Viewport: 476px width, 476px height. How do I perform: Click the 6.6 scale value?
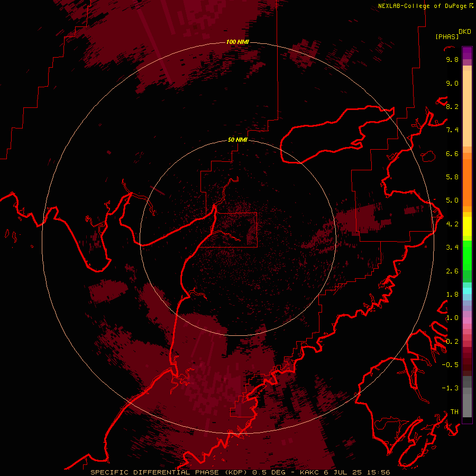click(452, 154)
